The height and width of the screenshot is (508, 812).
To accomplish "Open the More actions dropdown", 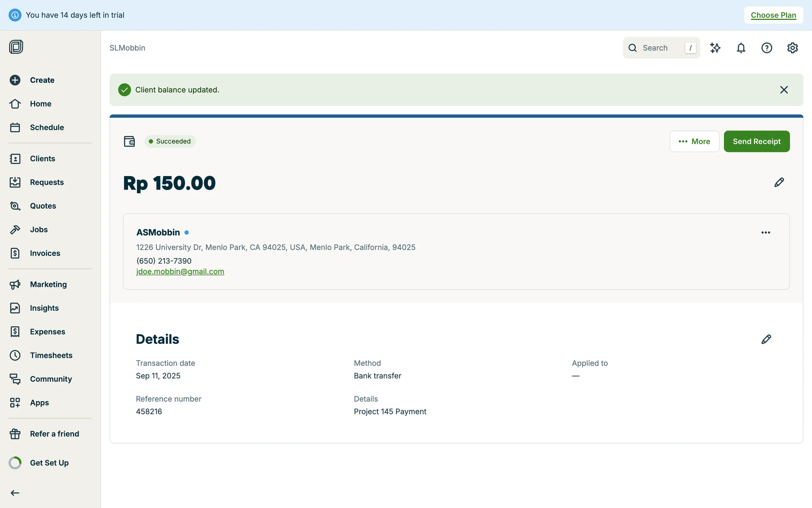I will click(x=694, y=141).
